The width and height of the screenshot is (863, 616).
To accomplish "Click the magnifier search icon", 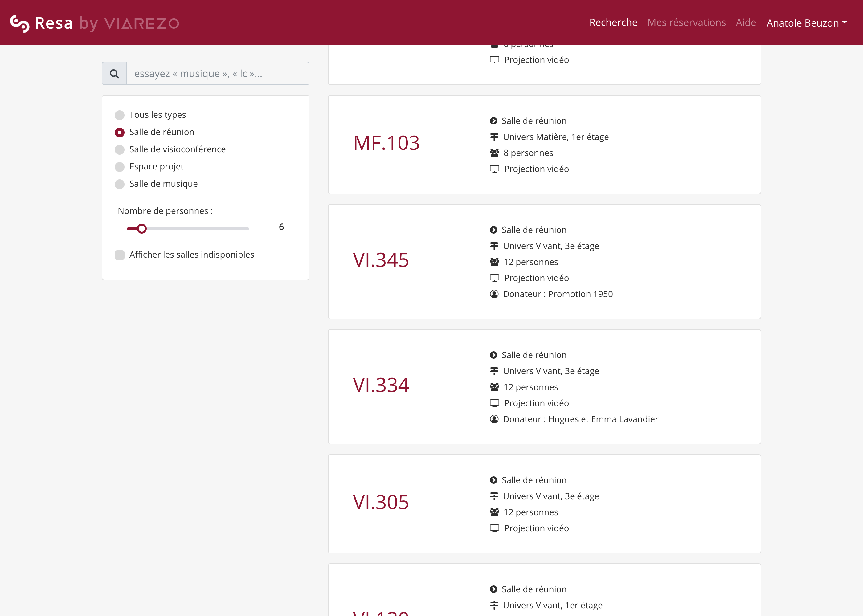I will point(114,74).
